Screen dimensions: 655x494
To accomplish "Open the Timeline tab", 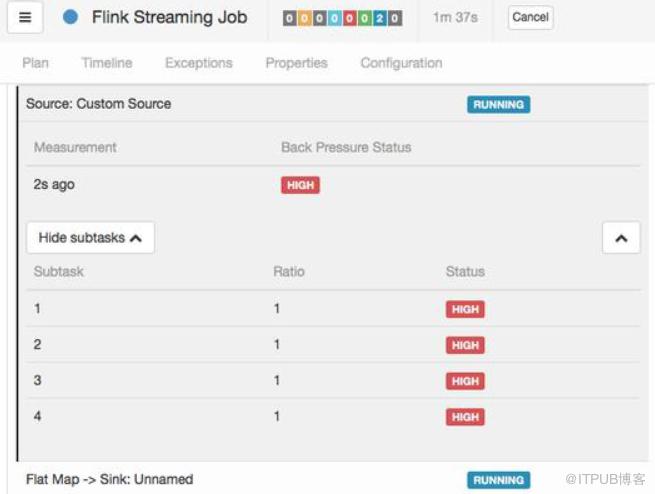I will tap(107, 63).
